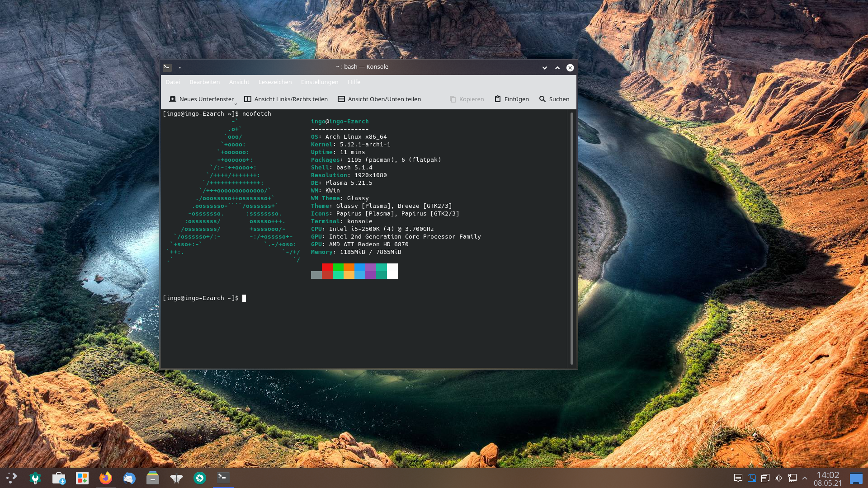Expand the Neues Unterfenster dropdown arrow
Screen dimensions: 868x488
click(x=236, y=104)
